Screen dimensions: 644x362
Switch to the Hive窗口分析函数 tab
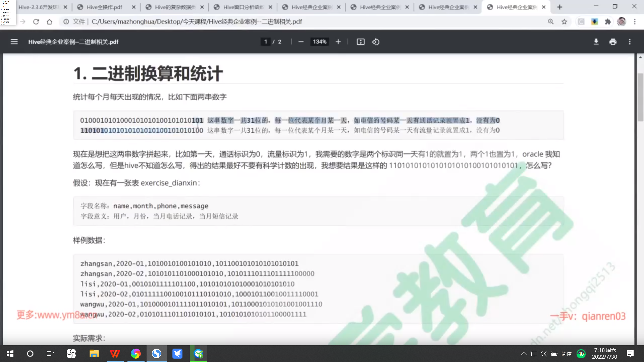tap(243, 7)
